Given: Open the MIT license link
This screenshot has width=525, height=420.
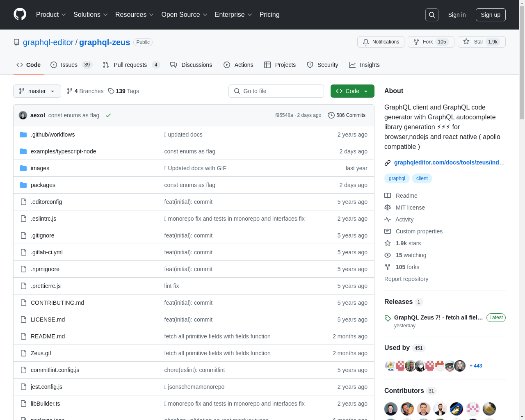Looking at the screenshot, I should pos(404,208).
